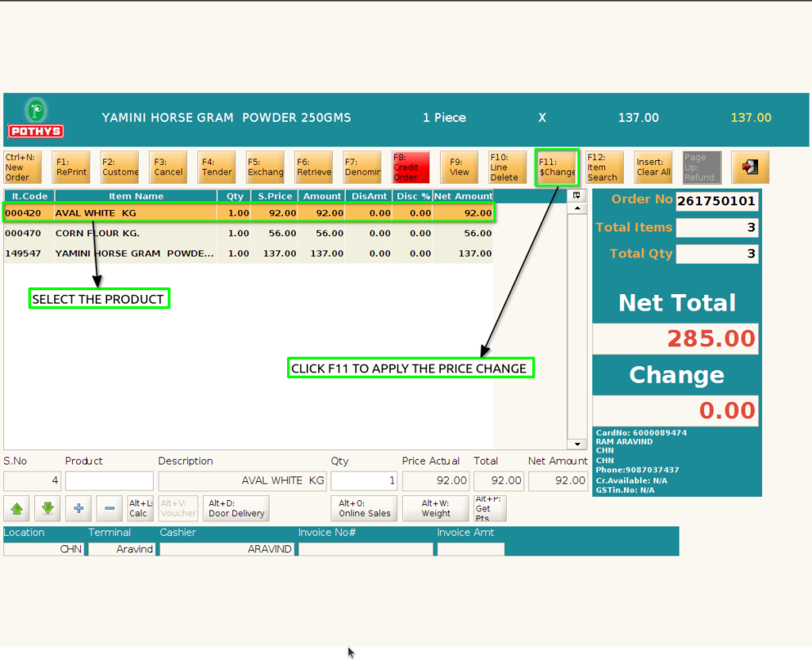This screenshot has height=661, width=812.
Task: Click F3 Cancel button
Action: [x=168, y=167]
